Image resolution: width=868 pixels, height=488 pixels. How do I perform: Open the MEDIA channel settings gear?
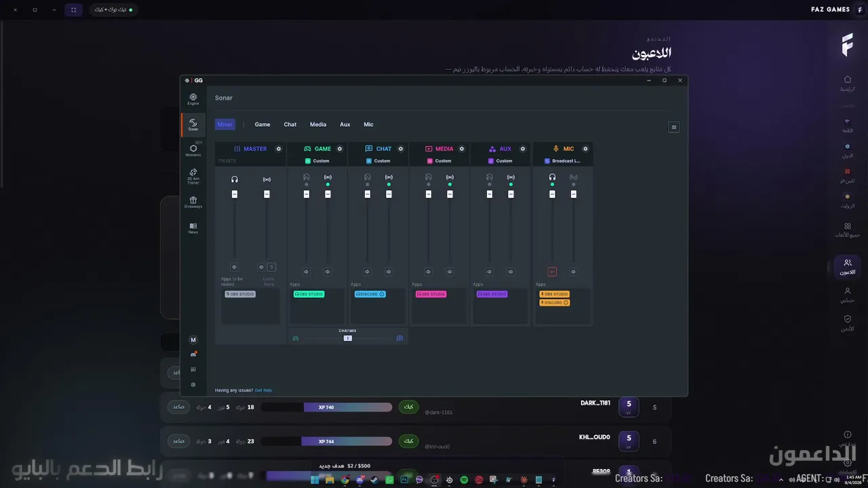tap(462, 149)
